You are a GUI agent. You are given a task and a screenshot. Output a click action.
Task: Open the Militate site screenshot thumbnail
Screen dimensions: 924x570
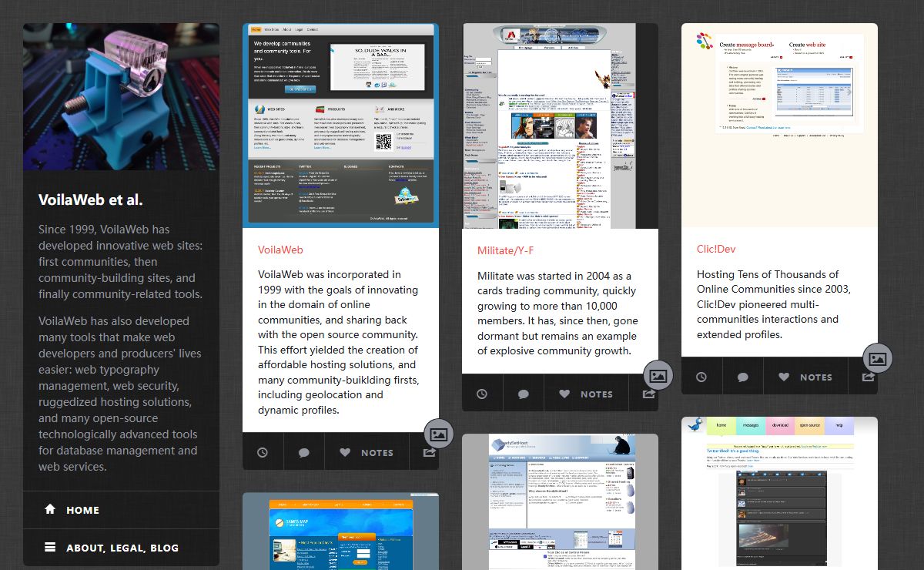(x=560, y=126)
